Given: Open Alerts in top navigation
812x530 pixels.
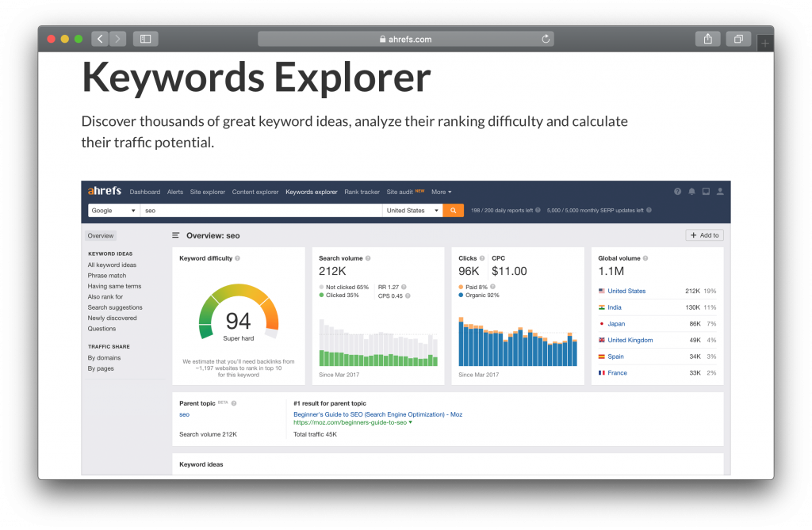Looking at the screenshot, I should pos(175,192).
